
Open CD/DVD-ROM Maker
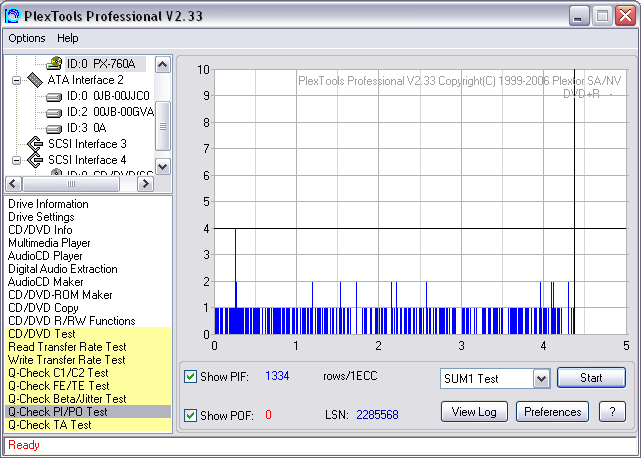click(x=60, y=295)
